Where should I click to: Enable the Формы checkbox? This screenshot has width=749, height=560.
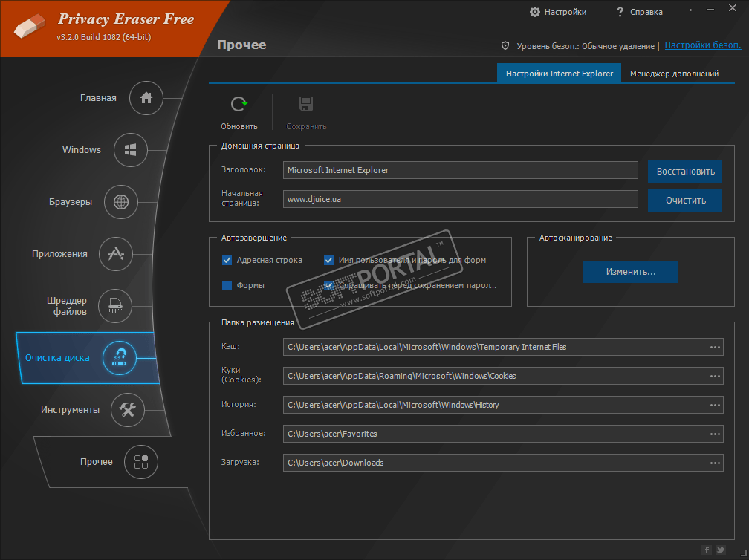227,285
